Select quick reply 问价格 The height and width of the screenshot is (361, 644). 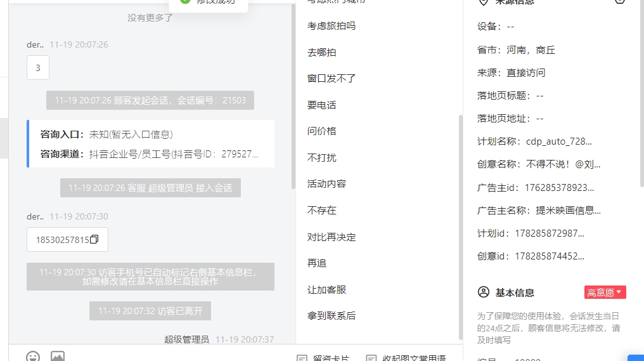[x=321, y=131]
